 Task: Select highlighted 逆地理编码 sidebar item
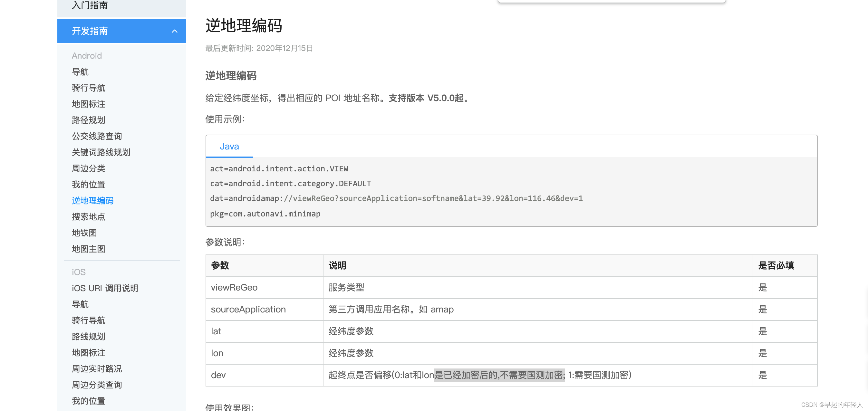pyautogui.click(x=92, y=201)
